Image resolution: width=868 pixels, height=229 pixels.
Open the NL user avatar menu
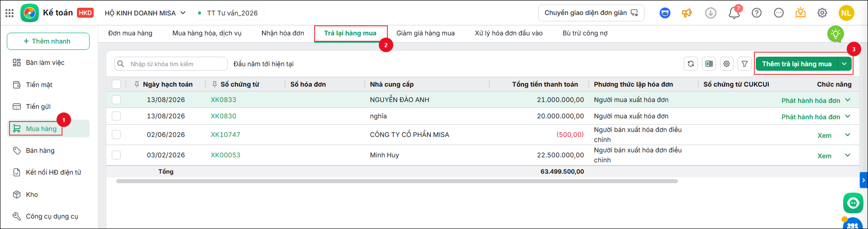pyautogui.click(x=846, y=13)
